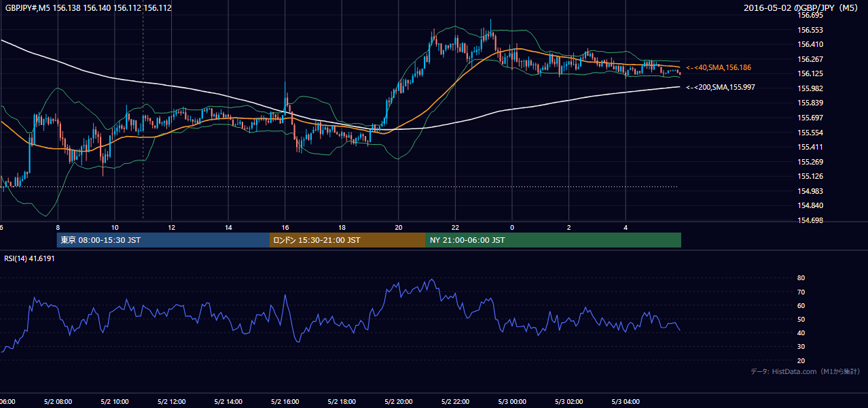Select the NY 21:00-06:00 JST session bar

(x=554, y=240)
